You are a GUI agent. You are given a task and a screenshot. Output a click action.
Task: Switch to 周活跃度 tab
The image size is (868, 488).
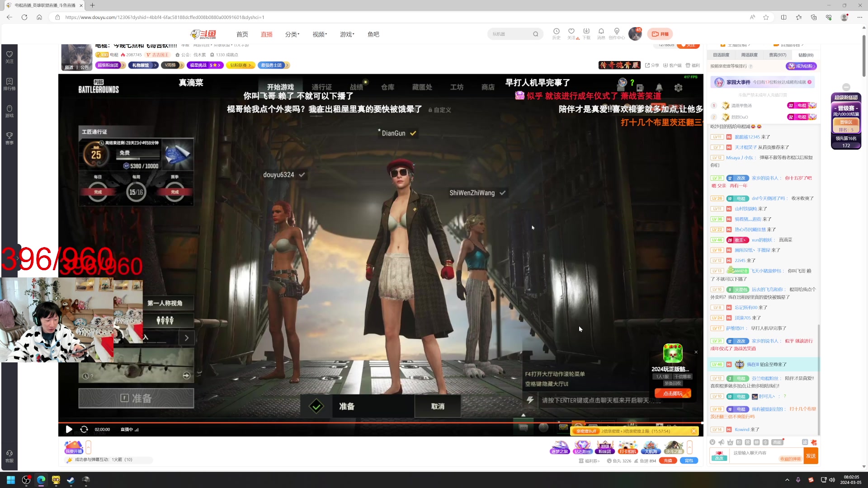749,55
